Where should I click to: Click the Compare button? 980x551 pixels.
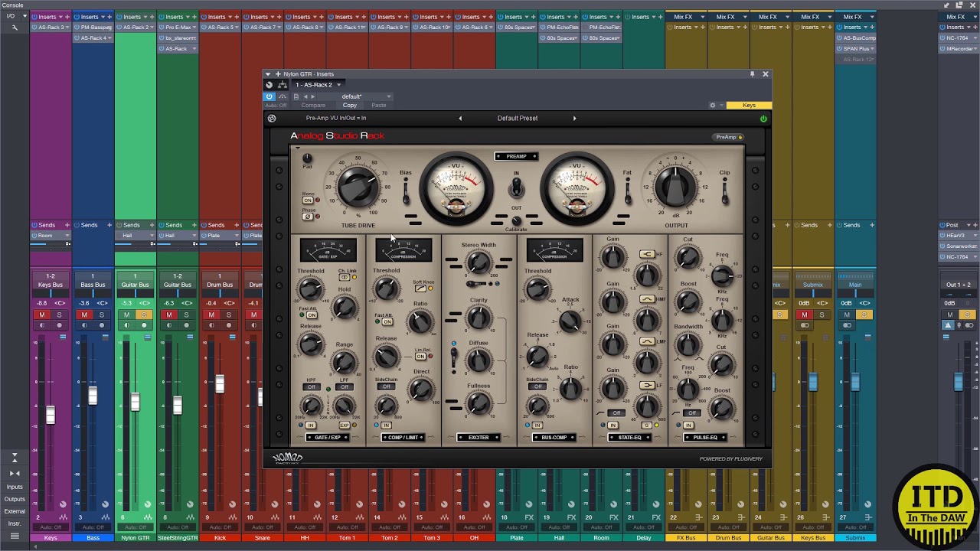(x=313, y=106)
